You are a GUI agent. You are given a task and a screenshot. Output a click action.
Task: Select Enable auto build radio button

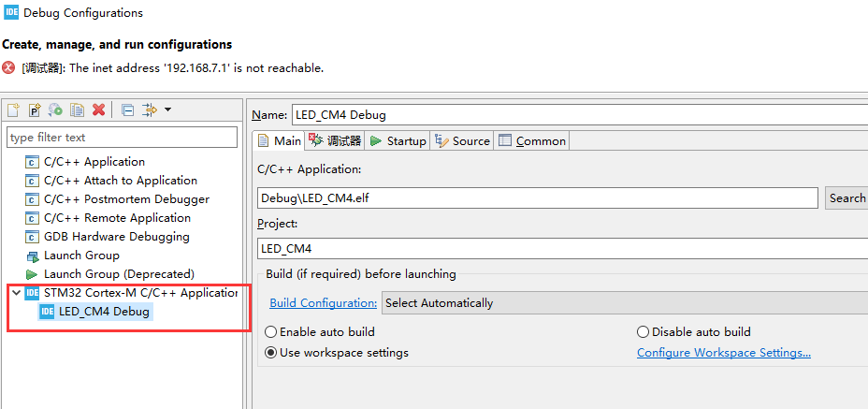(271, 332)
